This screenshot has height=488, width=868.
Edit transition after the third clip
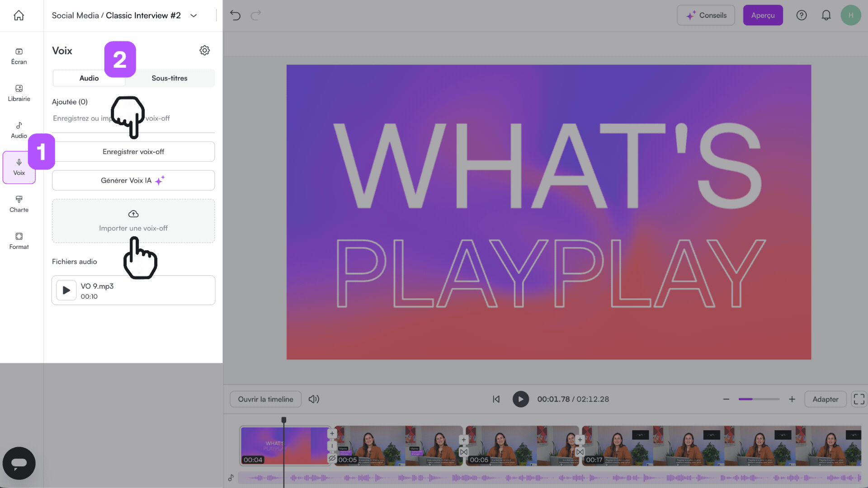[x=580, y=452]
